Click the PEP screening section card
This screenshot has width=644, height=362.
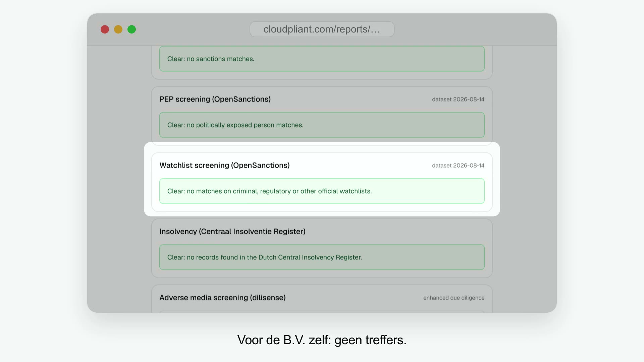click(322, 116)
